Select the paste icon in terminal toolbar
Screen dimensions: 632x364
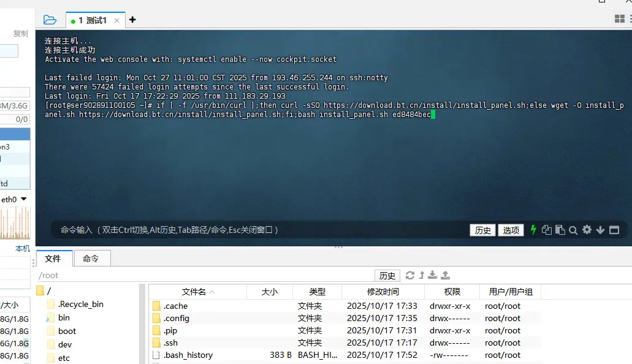(x=560, y=230)
